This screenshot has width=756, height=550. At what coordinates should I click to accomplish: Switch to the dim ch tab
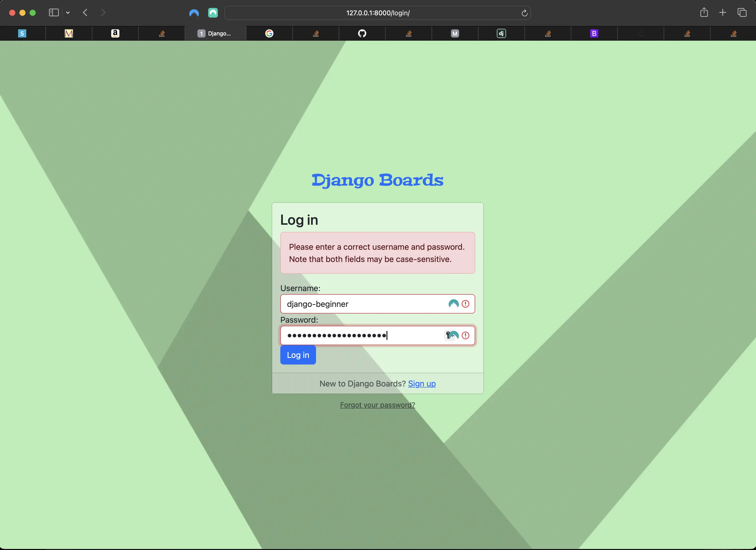point(640,33)
